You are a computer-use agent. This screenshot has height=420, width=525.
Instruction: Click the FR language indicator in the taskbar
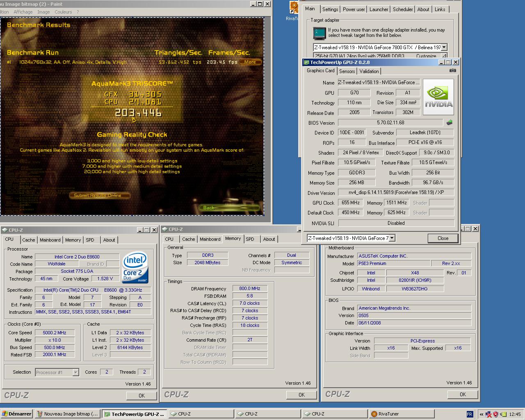click(470, 414)
